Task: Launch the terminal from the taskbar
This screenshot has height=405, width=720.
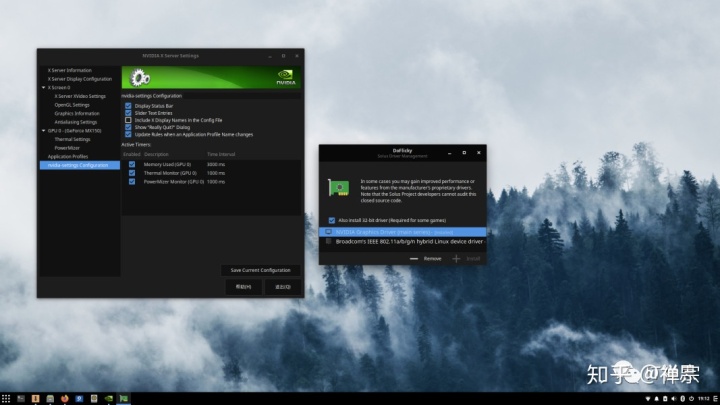Action: tap(21, 399)
